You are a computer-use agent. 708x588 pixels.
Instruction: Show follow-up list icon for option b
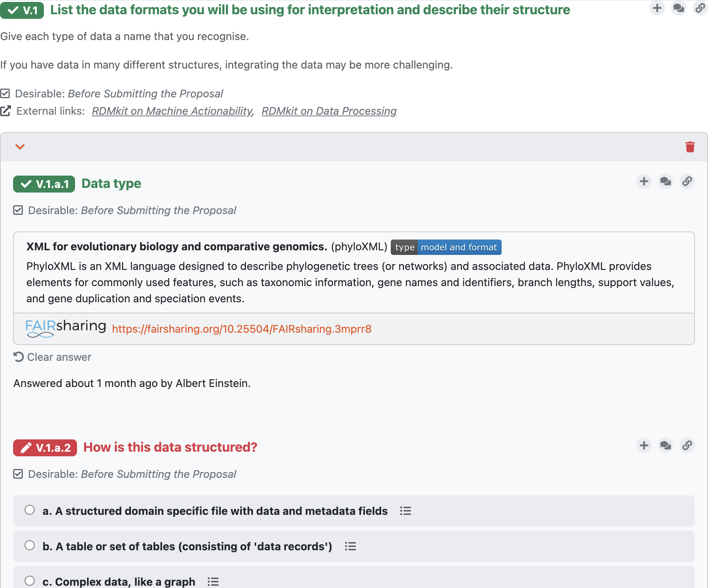pyautogui.click(x=350, y=546)
